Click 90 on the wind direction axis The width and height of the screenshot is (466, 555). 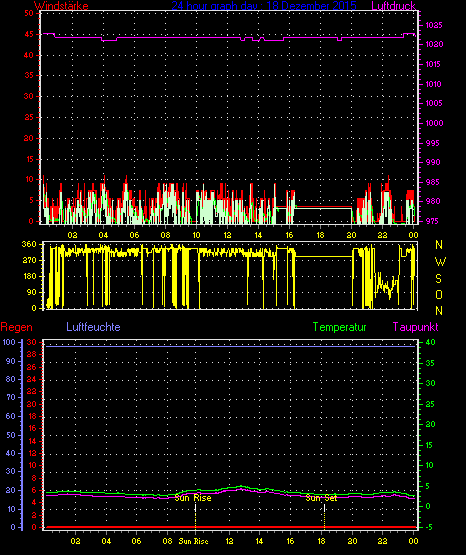coord(32,292)
